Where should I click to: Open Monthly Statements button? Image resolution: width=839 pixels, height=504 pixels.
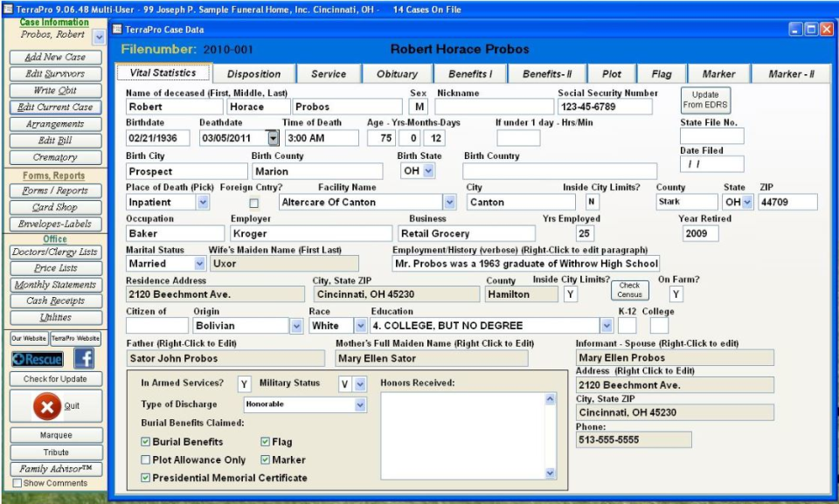[x=56, y=285]
